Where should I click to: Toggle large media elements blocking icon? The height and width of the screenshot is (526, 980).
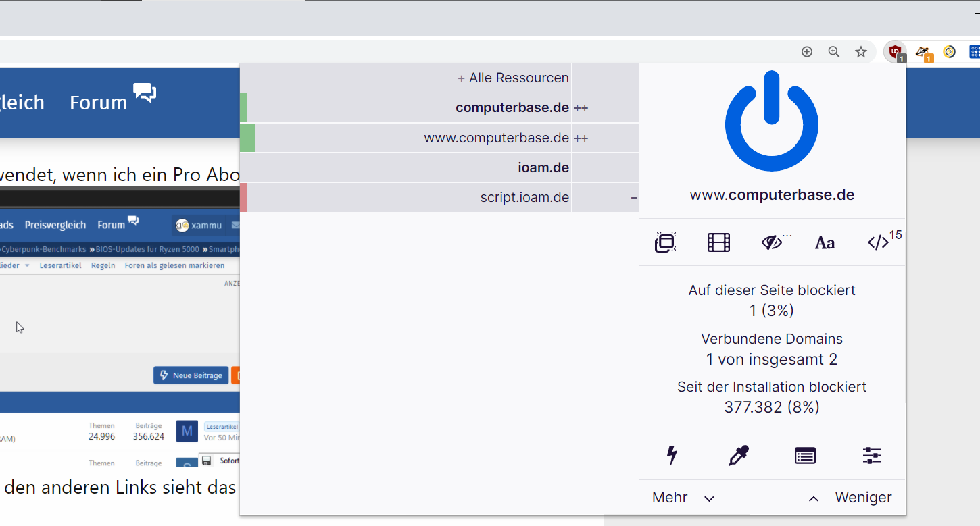pos(718,242)
